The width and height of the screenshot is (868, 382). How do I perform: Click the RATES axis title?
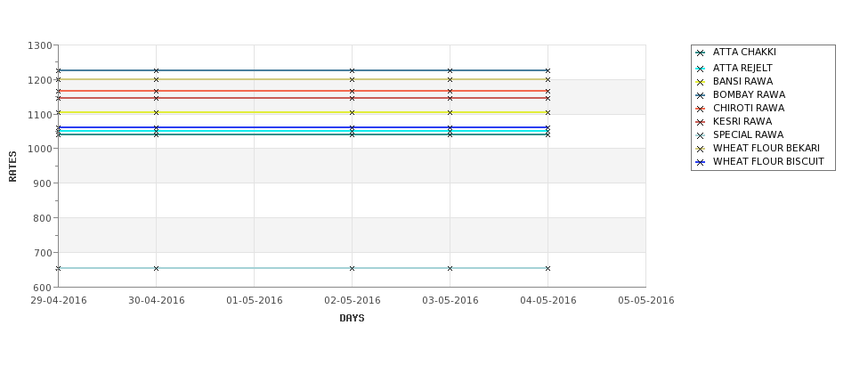point(12,167)
